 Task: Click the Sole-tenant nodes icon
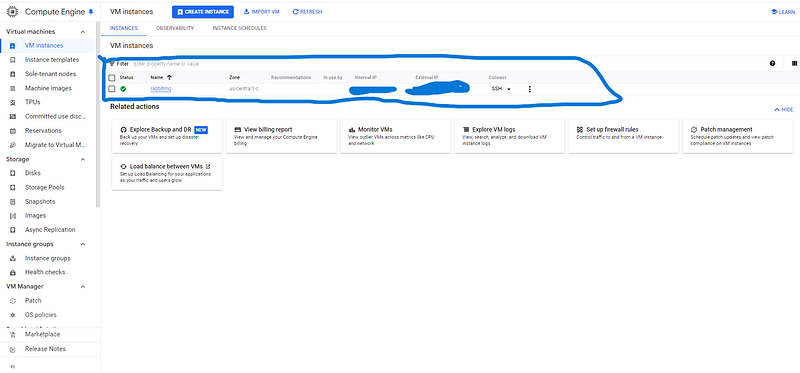(x=13, y=74)
